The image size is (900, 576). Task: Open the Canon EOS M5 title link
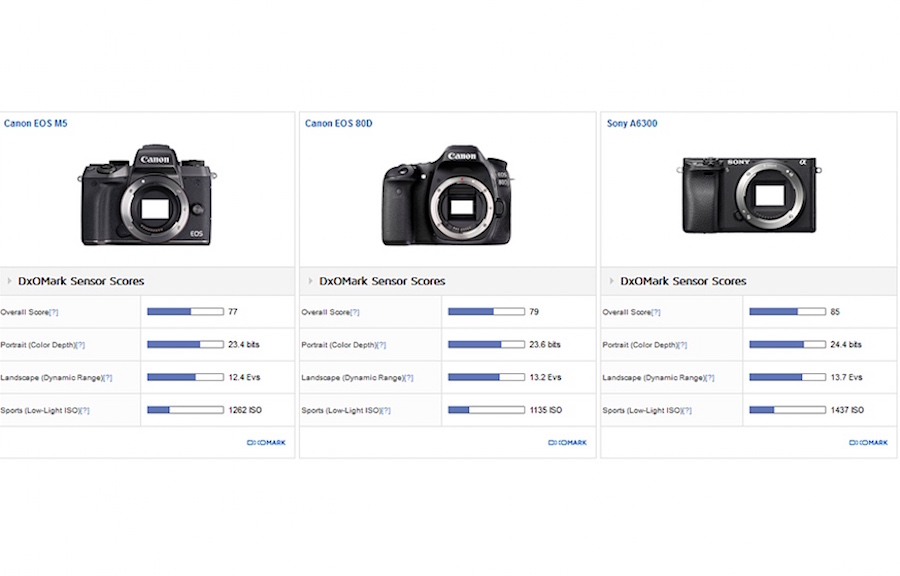click(36, 124)
